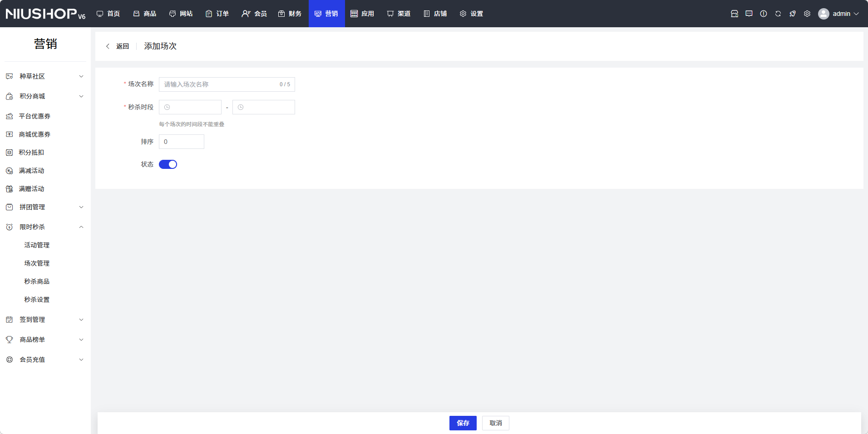Open 满赠活动 in the sidebar

pos(45,189)
